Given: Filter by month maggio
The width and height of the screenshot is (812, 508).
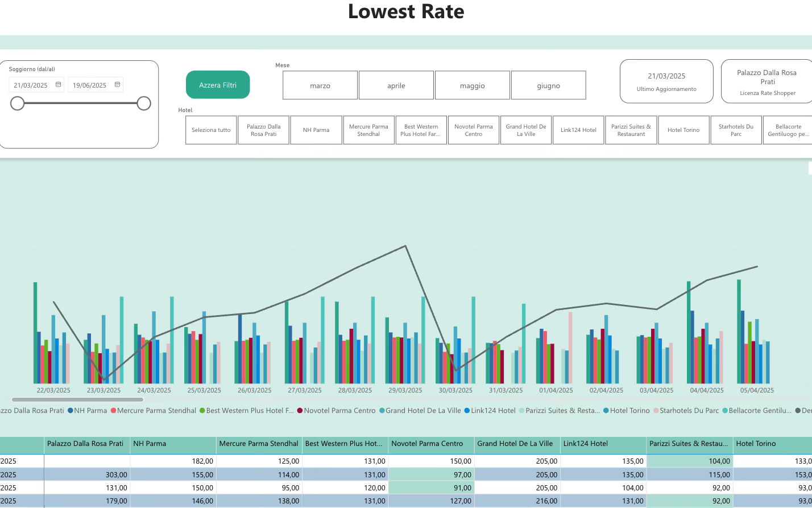Looking at the screenshot, I should coord(473,85).
